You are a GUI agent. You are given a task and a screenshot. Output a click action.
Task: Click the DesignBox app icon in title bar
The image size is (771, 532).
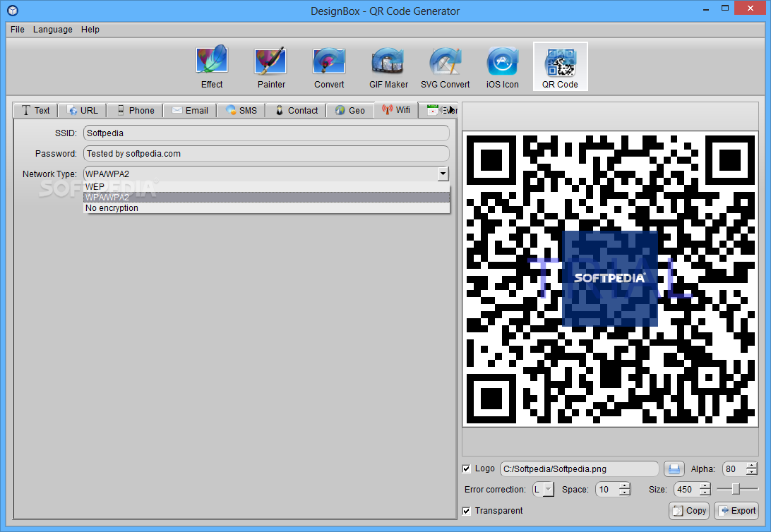tap(13, 11)
